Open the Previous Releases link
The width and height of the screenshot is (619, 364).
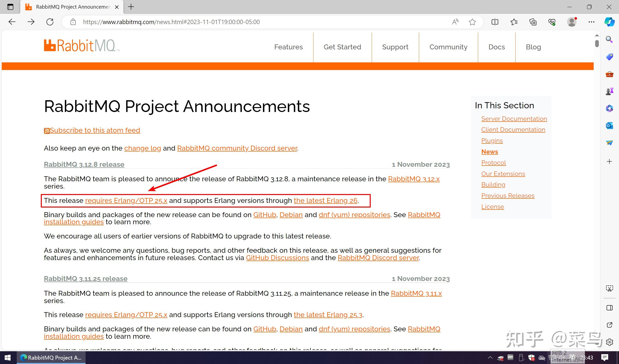coord(508,196)
